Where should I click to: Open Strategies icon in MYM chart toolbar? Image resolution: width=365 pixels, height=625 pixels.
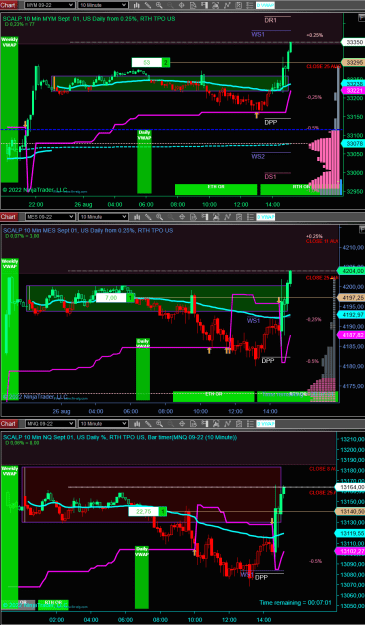(239, 5)
